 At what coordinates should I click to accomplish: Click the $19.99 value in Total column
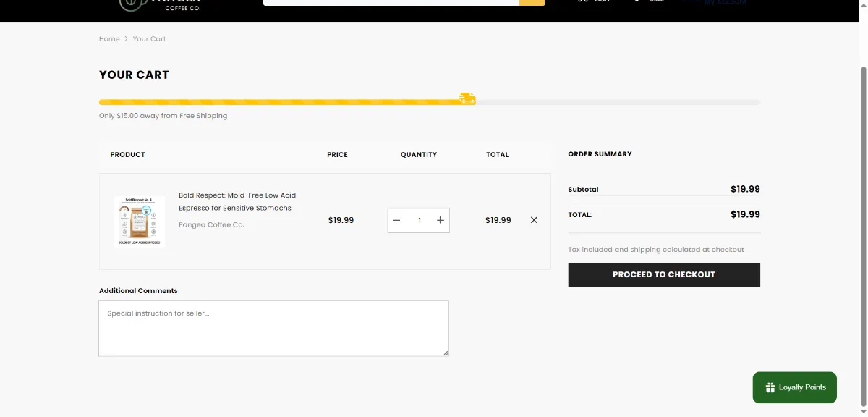coord(498,220)
